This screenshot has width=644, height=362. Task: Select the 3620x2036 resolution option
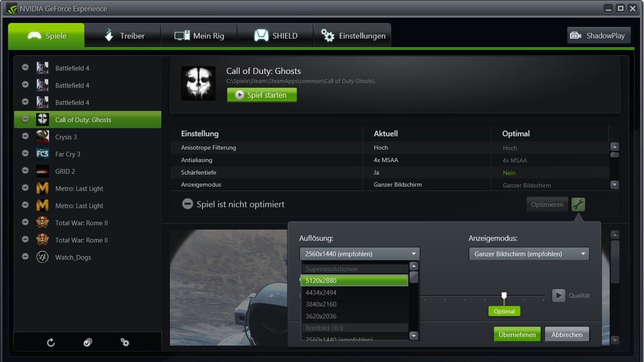(x=355, y=316)
